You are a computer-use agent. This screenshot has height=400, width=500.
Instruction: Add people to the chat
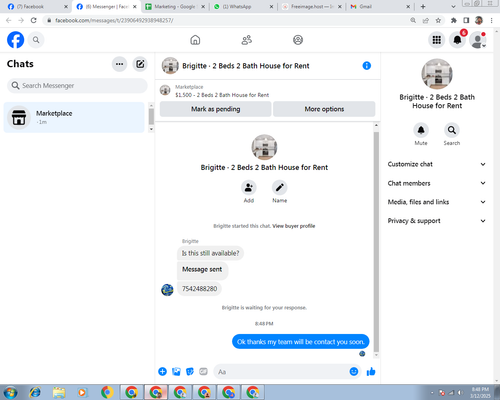coord(249,188)
